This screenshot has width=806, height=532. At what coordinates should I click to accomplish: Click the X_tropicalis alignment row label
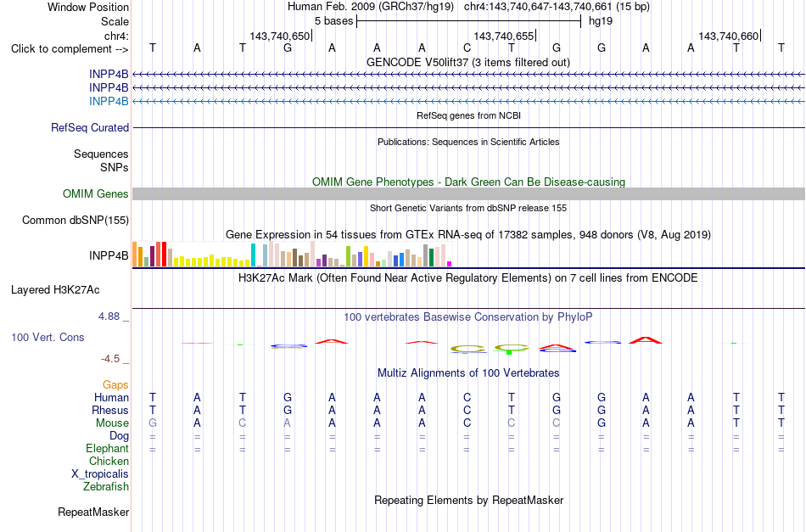click(100, 474)
